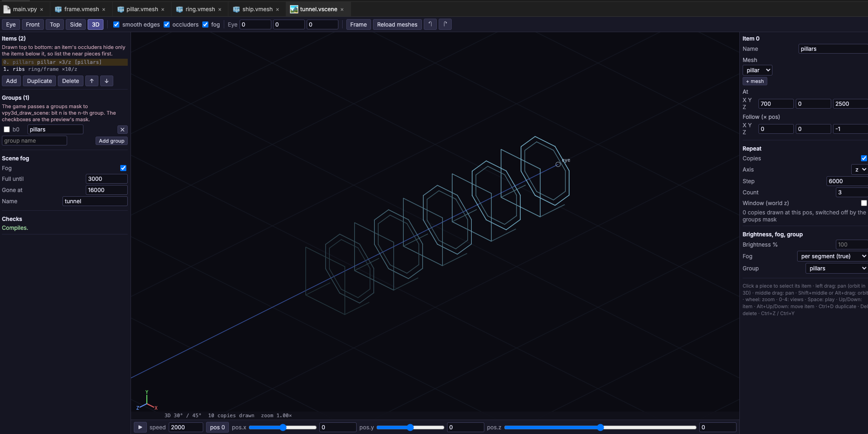
Task: Move selected item down with arrow
Action: click(107, 81)
